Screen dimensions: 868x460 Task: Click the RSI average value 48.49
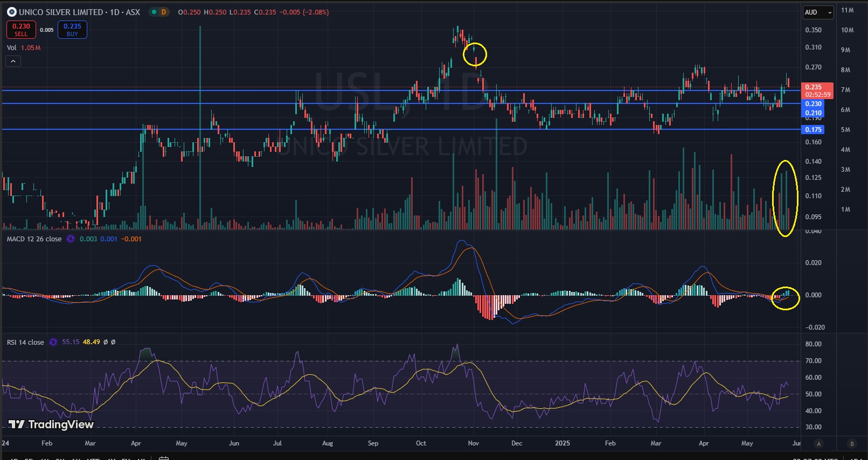point(92,343)
